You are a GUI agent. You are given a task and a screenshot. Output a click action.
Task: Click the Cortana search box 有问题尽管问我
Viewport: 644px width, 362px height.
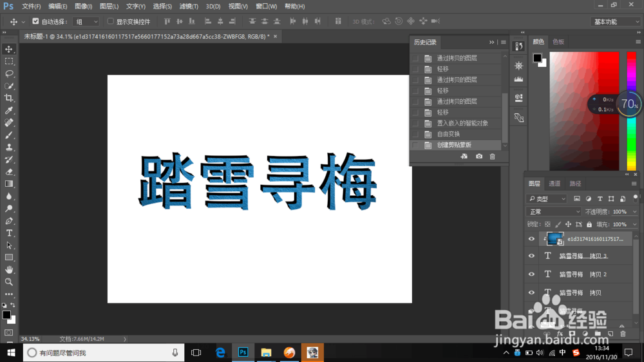coord(102,352)
